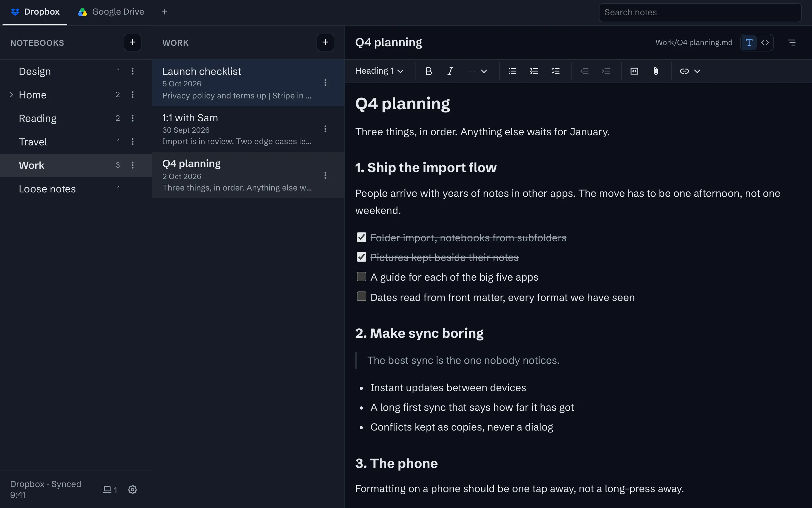Insert a bulleted list
The width and height of the screenshot is (812, 508).
pos(512,71)
